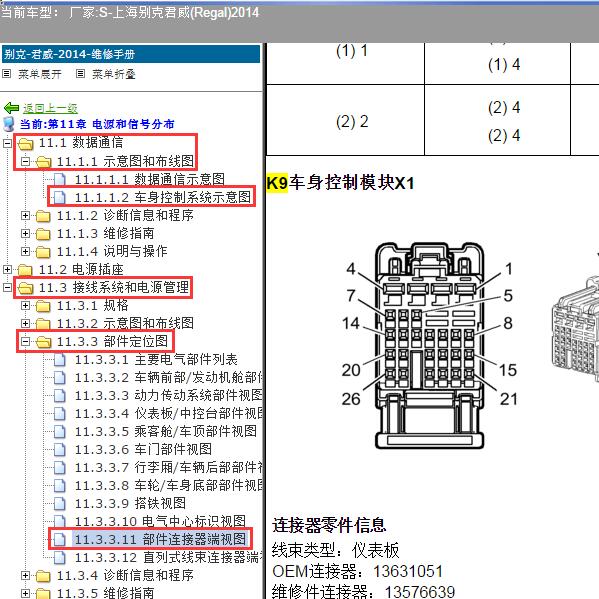This screenshot has height=599, width=599.
Task: Click the current chapter computer icon
Action: click(x=8, y=124)
